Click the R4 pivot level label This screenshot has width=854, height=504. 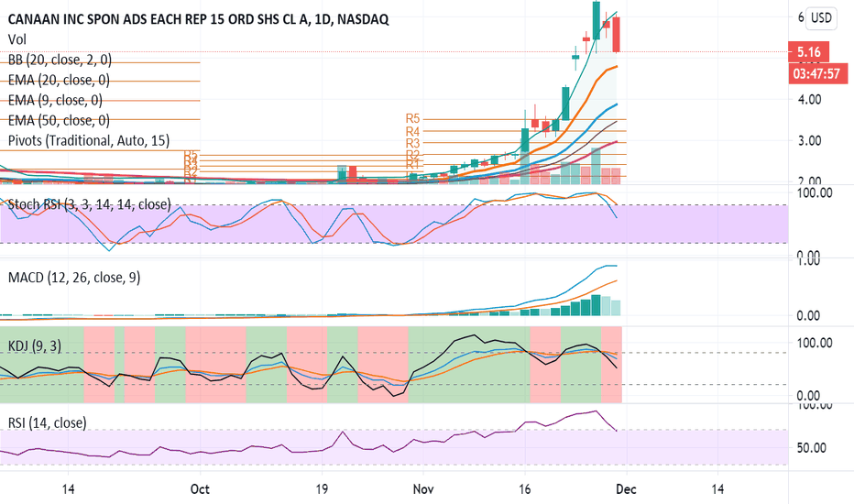click(412, 131)
